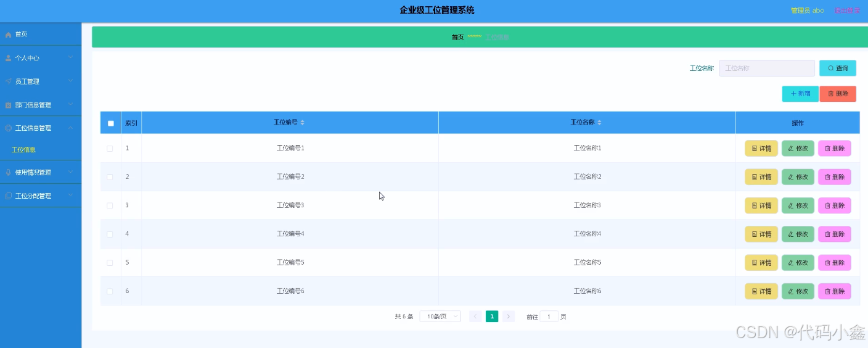Viewport: 868px width, 348px height.
Task: Check the box for row 工位编号2
Action: point(110,177)
